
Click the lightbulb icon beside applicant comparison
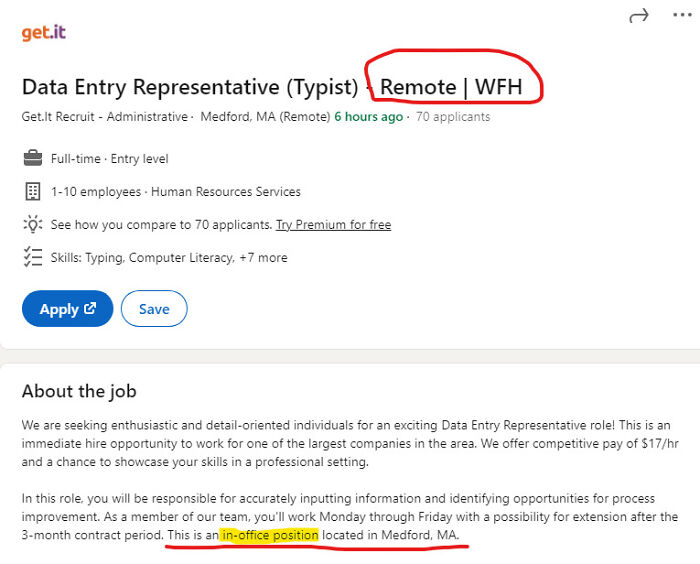tap(32, 224)
